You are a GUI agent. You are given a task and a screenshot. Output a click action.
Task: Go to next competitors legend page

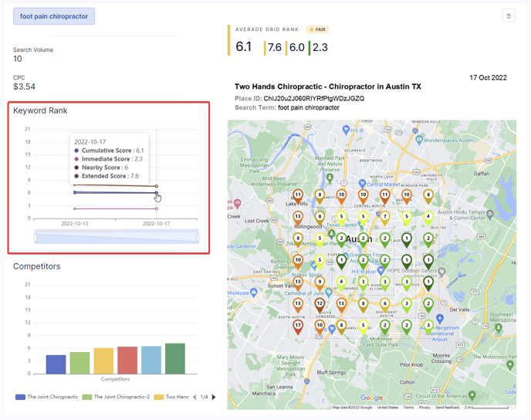tap(214, 397)
